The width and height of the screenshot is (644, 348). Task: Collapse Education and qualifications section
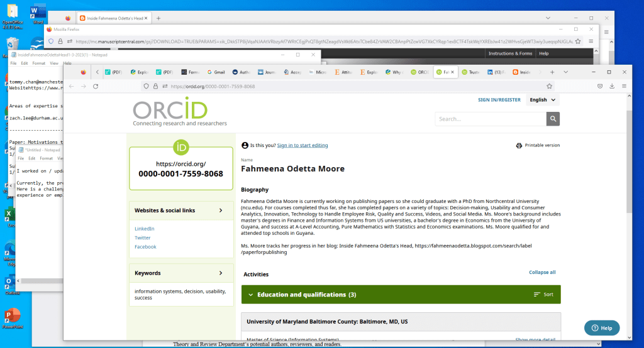250,295
